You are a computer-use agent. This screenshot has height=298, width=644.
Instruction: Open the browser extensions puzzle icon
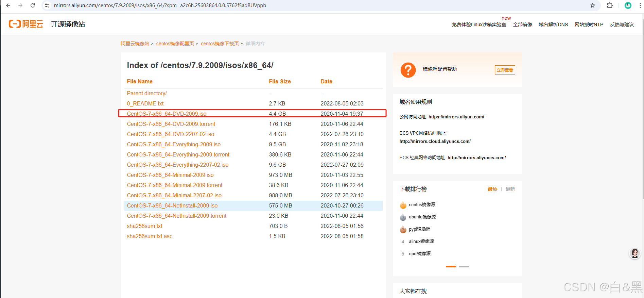pyautogui.click(x=610, y=5)
